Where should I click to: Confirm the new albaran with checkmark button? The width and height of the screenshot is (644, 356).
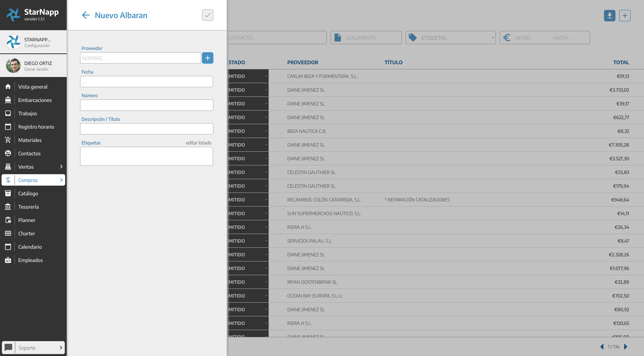click(207, 15)
